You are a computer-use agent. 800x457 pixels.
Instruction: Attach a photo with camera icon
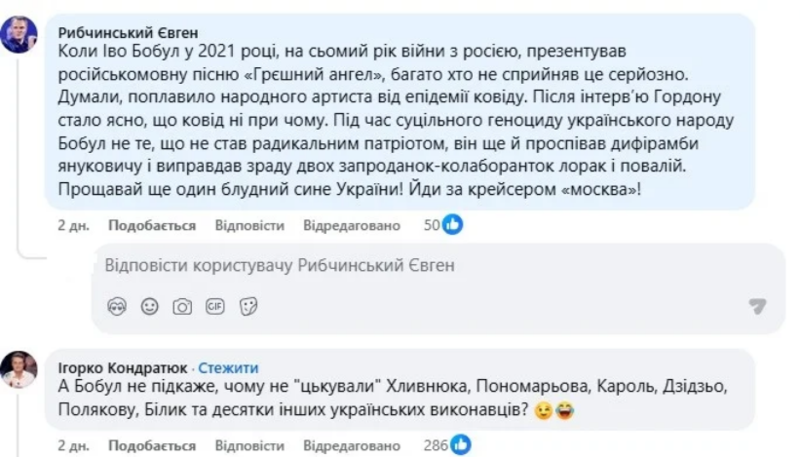point(182,306)
